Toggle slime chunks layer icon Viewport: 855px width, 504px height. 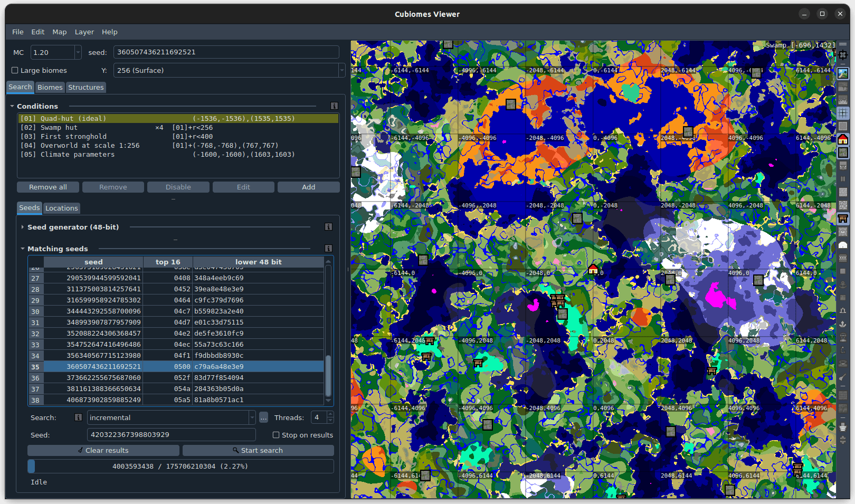843,126
